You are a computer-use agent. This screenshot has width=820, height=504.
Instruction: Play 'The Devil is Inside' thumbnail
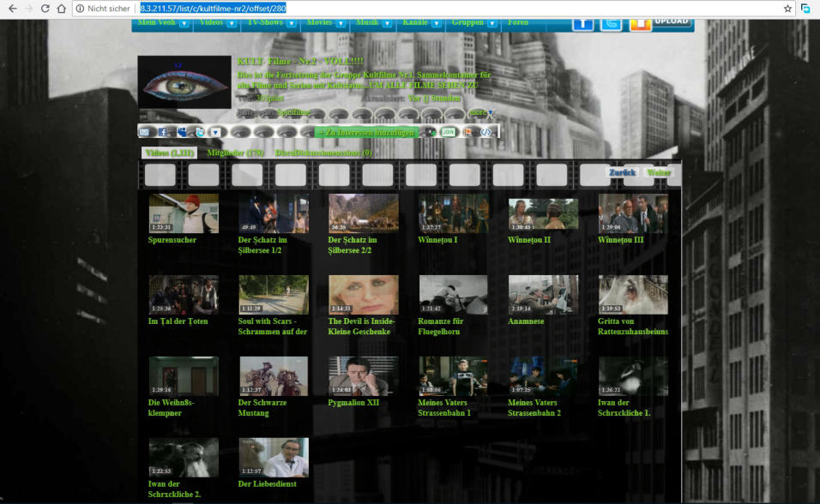click(364, 295)
